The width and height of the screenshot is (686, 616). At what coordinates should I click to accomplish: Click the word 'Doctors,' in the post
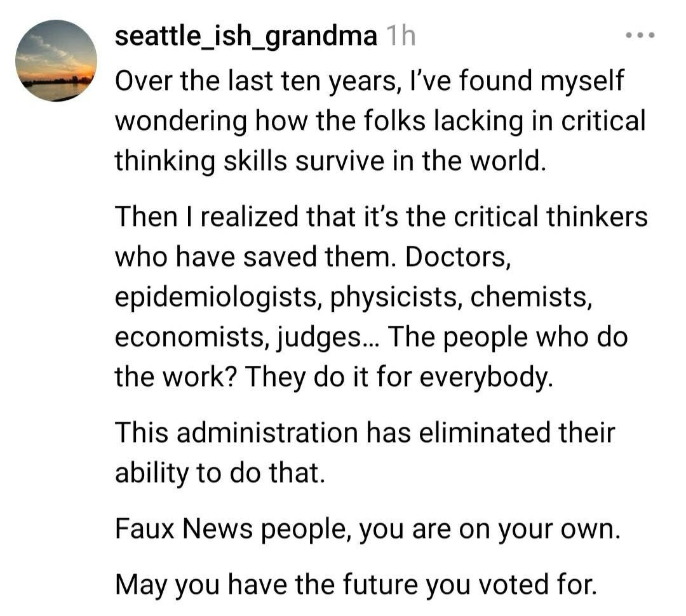coord(458,257)
